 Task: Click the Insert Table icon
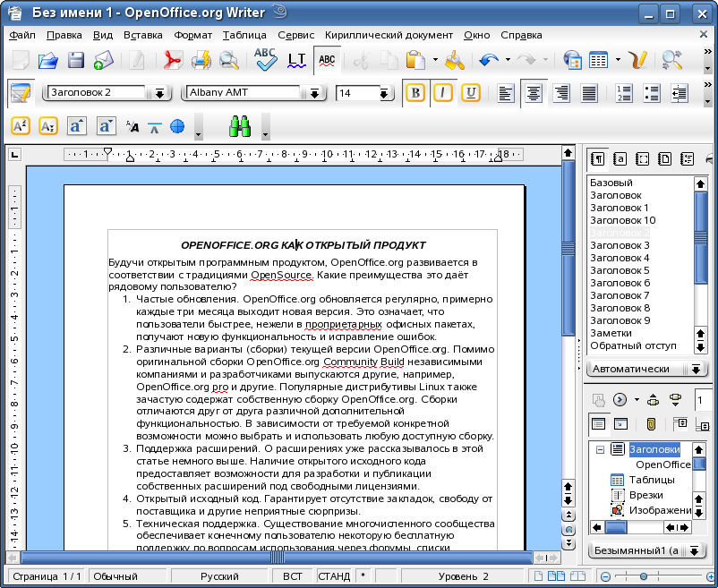point(598,61)
